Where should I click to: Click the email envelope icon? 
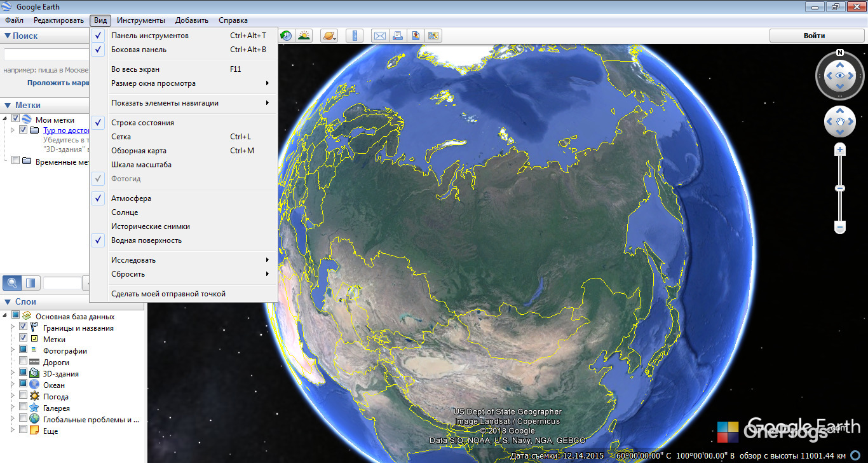[x=380, y=36]
